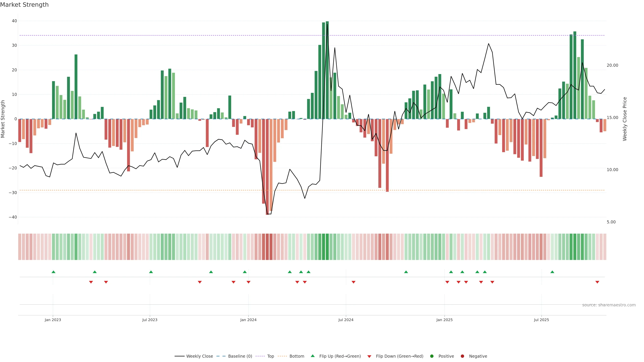Screen dimensions: 644x362
Task: Click Flip Down red triangle legend icon
Action: (369, 356)
